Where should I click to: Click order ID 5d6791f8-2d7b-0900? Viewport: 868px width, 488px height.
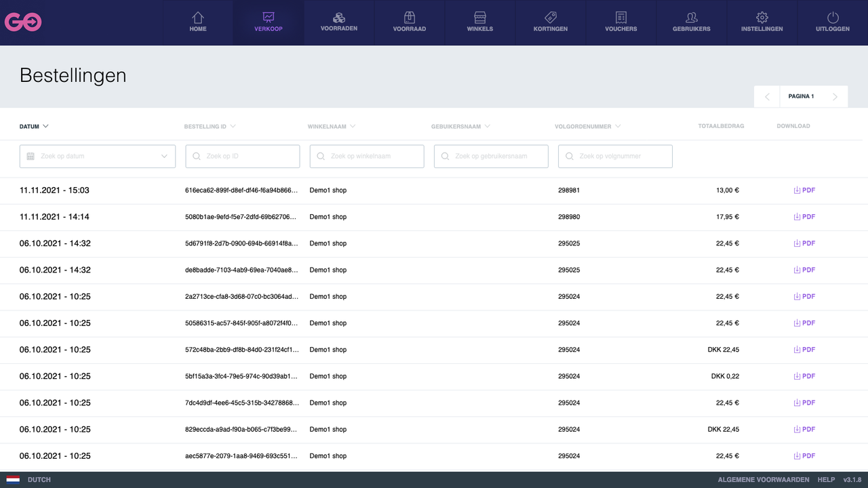click(241, 243)
